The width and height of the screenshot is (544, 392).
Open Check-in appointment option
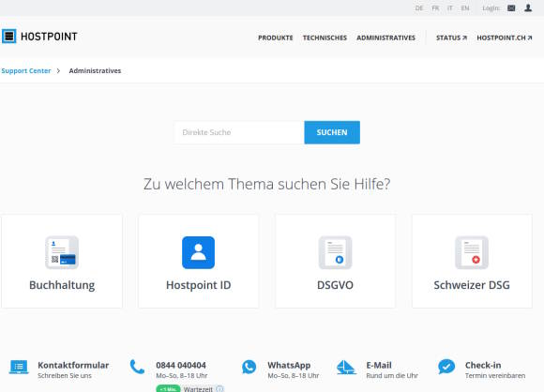pos(483,366)
